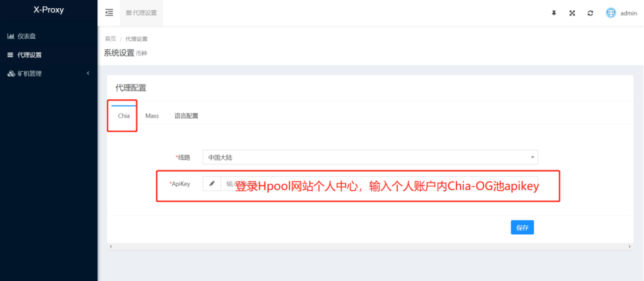
Task: Click the X-Proxy logo title
Action: (48, 10)
